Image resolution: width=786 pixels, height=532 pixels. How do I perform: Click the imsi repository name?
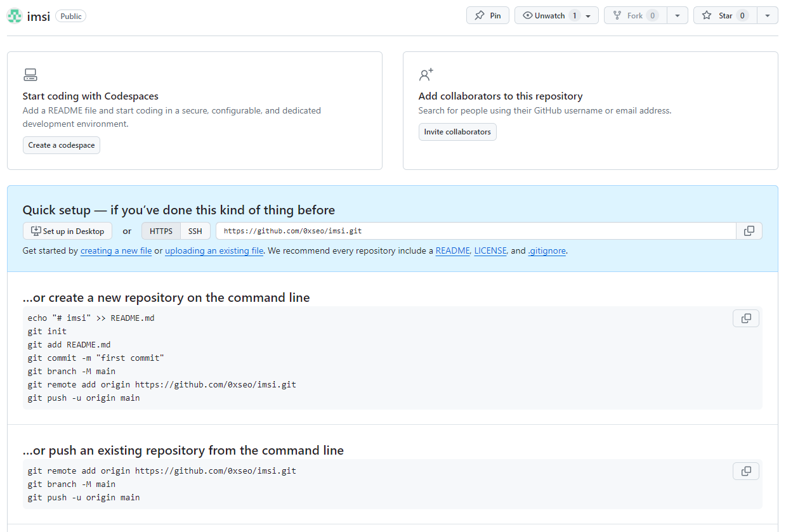coord(39,16)
